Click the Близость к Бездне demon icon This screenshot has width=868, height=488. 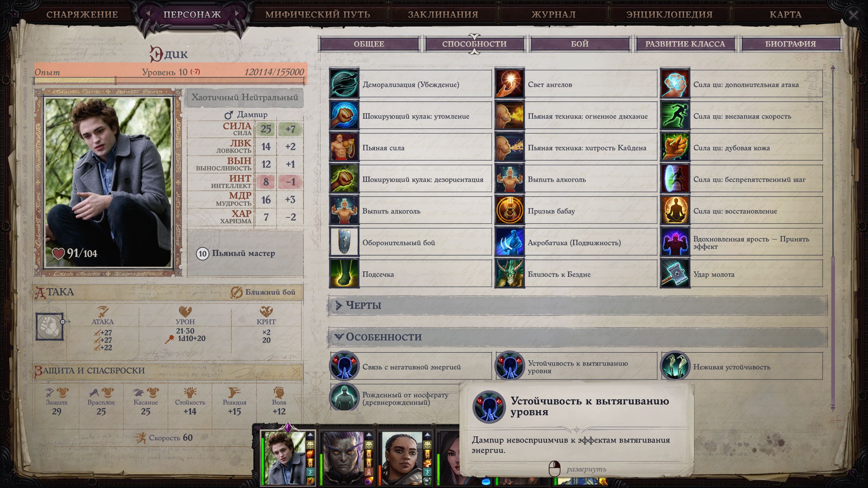[509, 274]
